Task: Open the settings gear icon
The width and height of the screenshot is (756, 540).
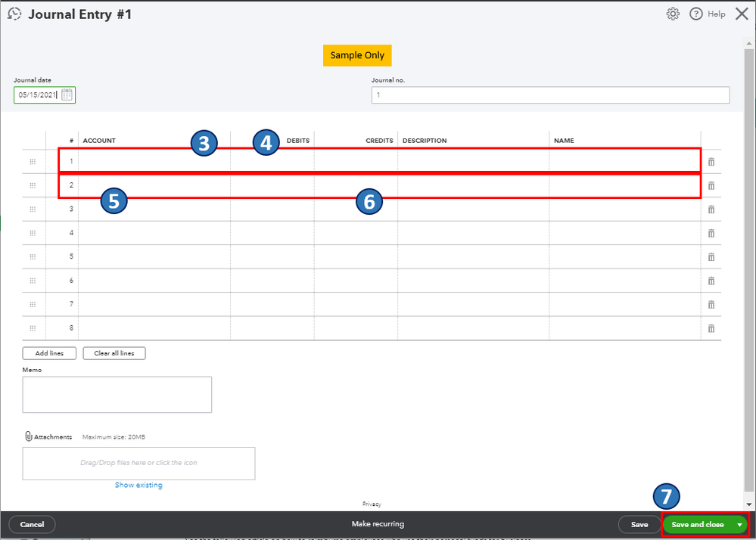Action: [x=673, y=14]
